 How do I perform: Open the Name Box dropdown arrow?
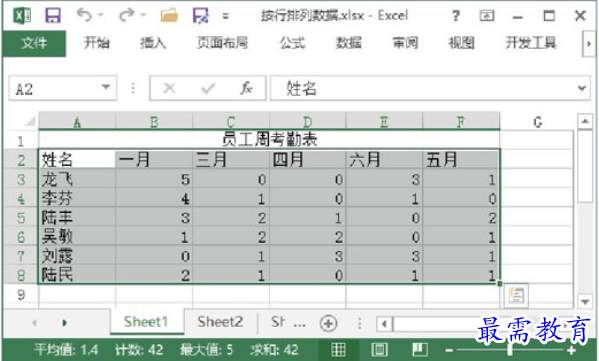[x=106, y=87]
